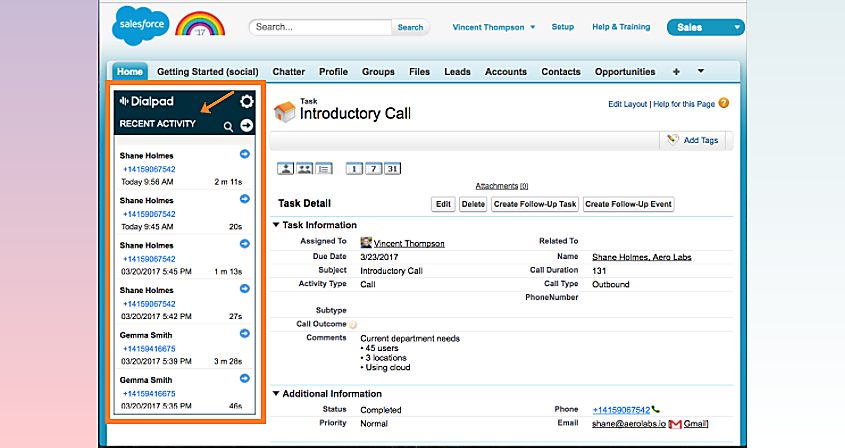Open Vincent Thompson assigned-to link
This screenshot has width=845, height=448.
(409, 244)
